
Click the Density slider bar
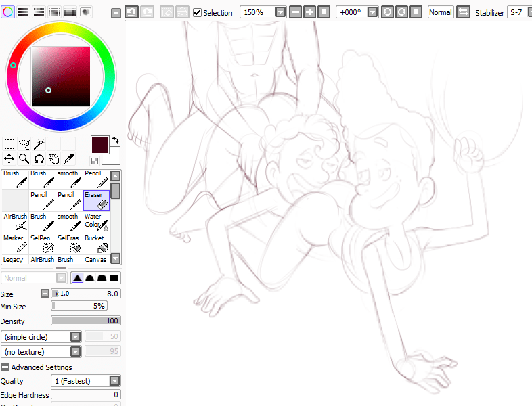pyautogui.click(x=86, y=321)
